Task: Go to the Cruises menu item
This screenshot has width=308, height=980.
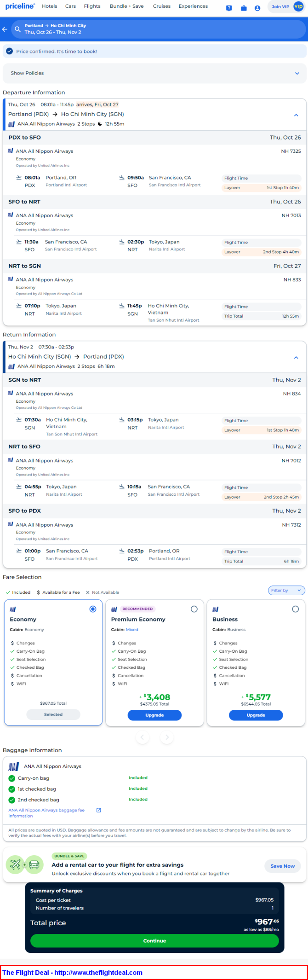Action: tap(162, 6)
